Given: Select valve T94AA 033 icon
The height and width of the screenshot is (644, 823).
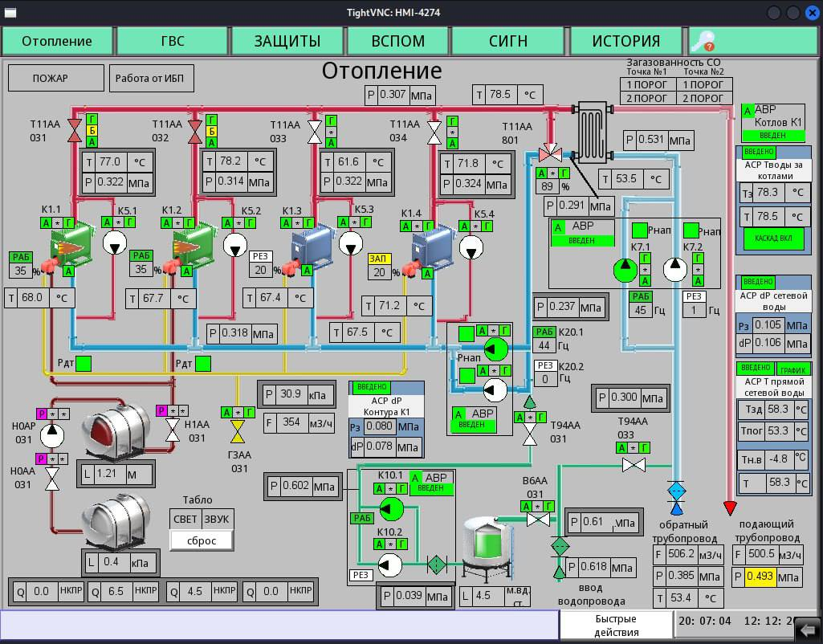Looking at the screenshot, I should click(x=634, y=465).
